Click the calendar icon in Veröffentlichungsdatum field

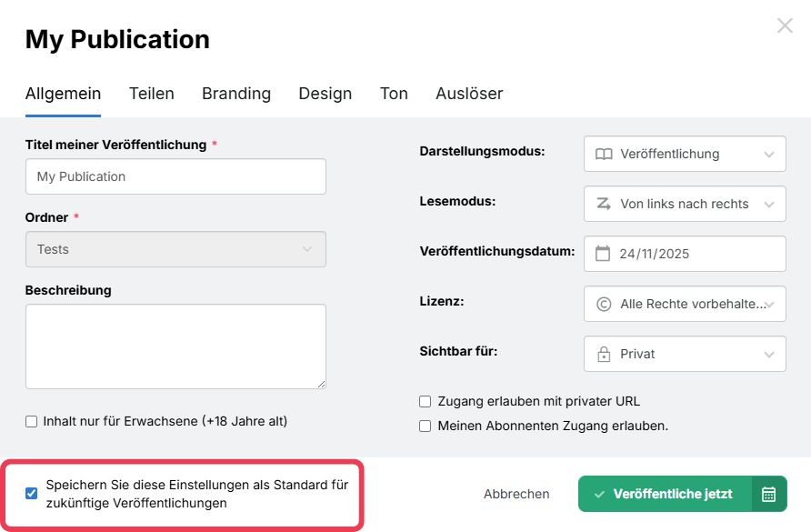(x=603, y=254)
